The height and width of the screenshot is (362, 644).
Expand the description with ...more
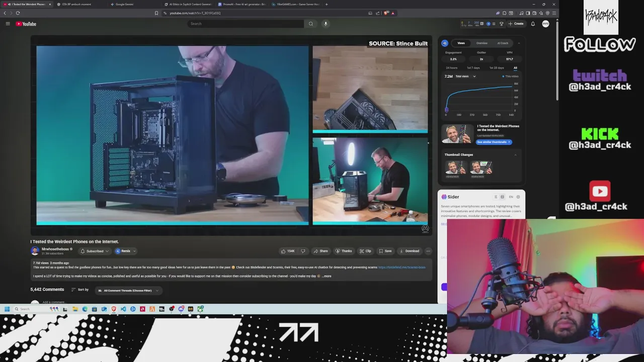327,276
